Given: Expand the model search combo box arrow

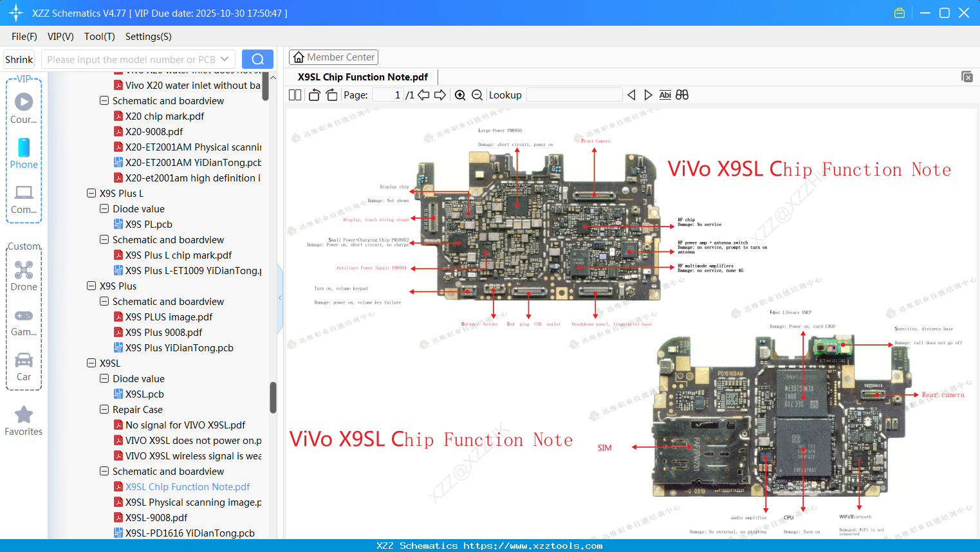Looking at the screenshot, I should [223, 59].
